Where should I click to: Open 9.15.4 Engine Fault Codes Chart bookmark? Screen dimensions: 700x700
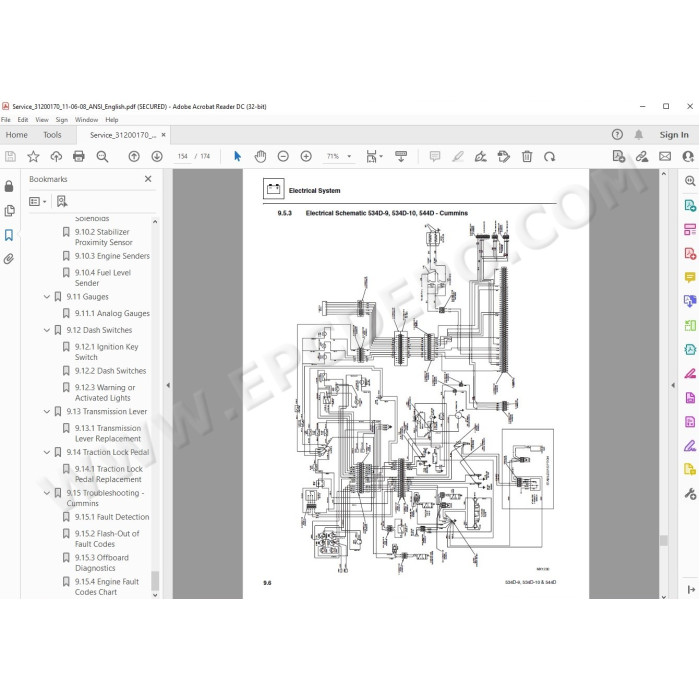point(107,587)
